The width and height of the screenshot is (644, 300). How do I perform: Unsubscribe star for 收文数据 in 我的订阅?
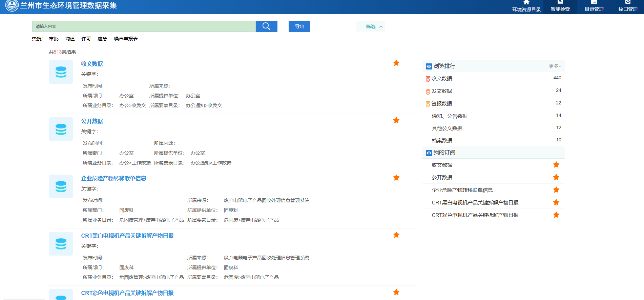[556, 165]
